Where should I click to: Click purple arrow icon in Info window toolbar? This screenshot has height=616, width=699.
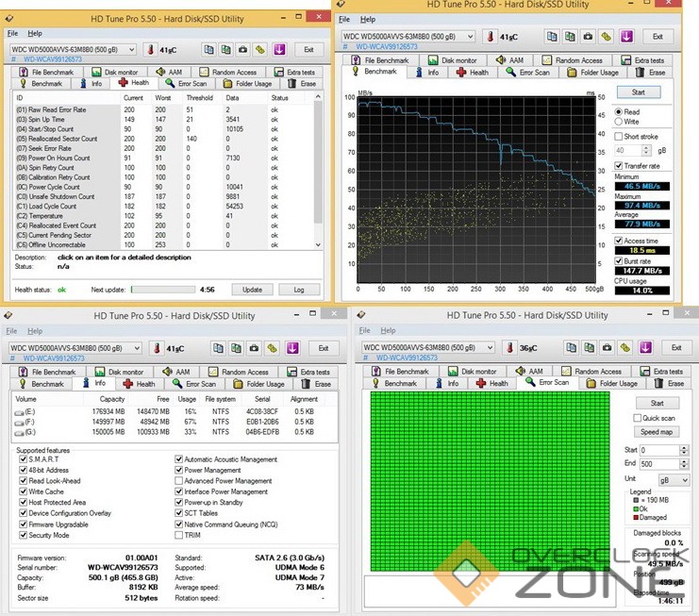292,348
